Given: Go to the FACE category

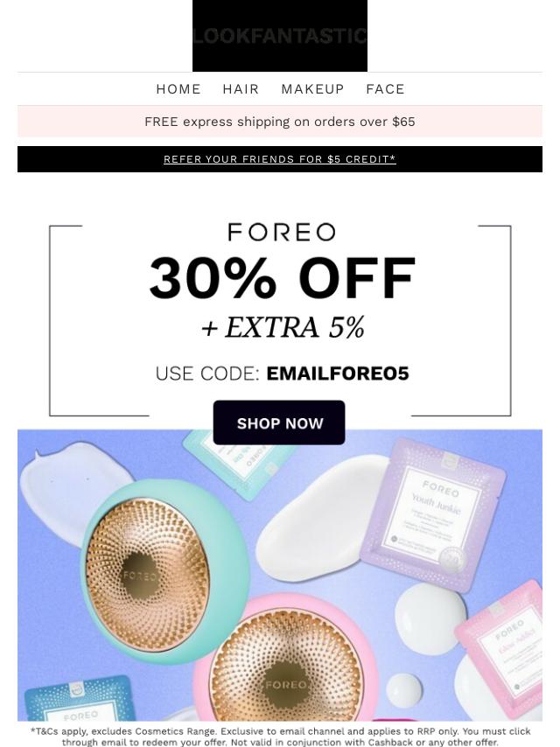Looking at the screenshot, I should coord(385,89).
